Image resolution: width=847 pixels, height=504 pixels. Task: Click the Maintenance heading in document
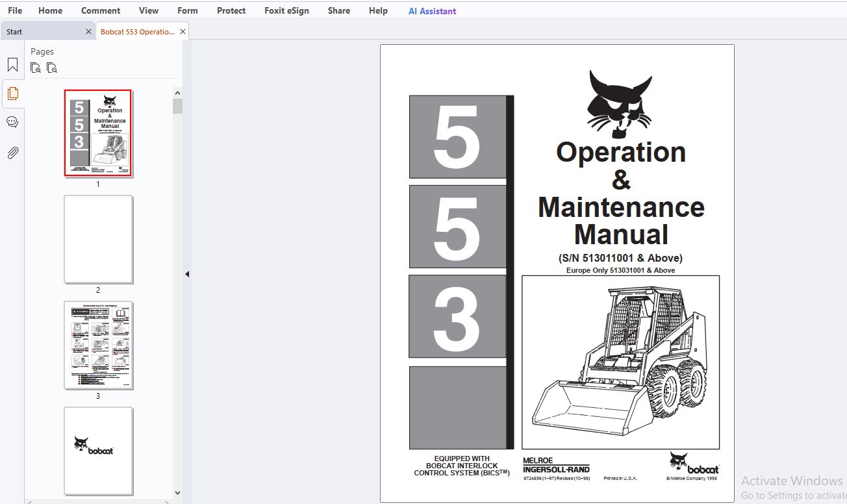[621, 207]
